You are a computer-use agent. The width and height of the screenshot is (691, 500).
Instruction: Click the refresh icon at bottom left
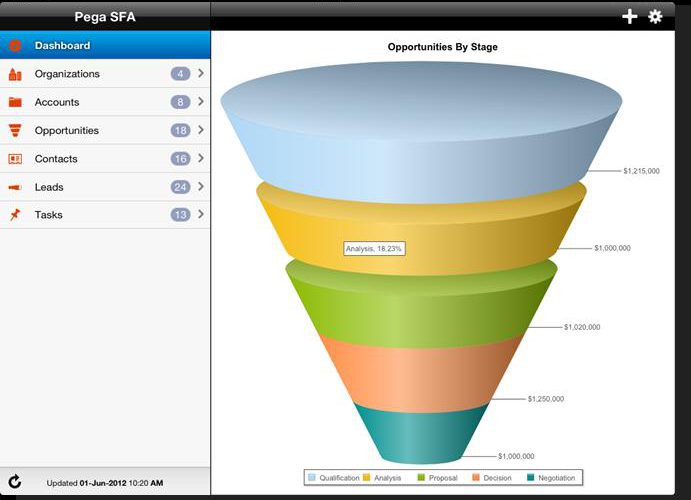15,482
